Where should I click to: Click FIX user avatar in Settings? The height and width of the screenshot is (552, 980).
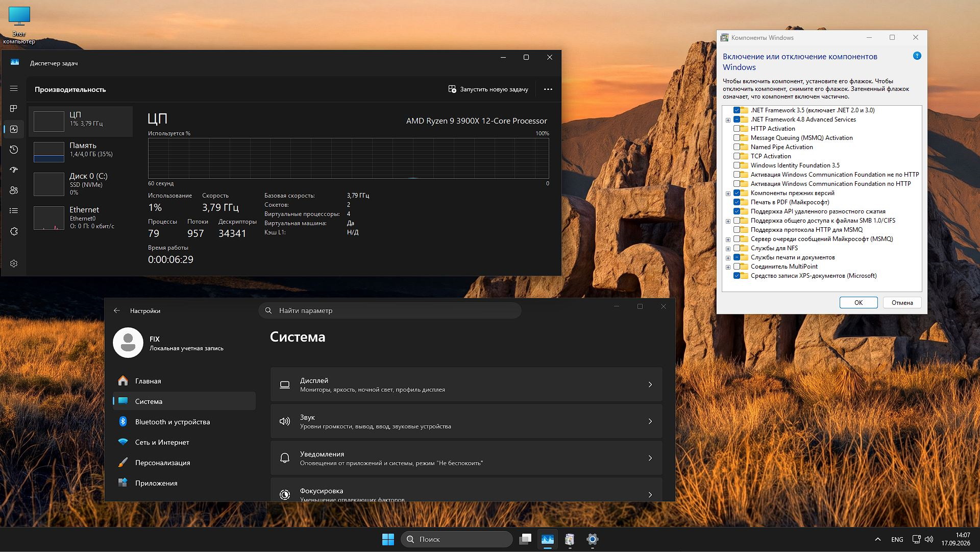(128, 343)
